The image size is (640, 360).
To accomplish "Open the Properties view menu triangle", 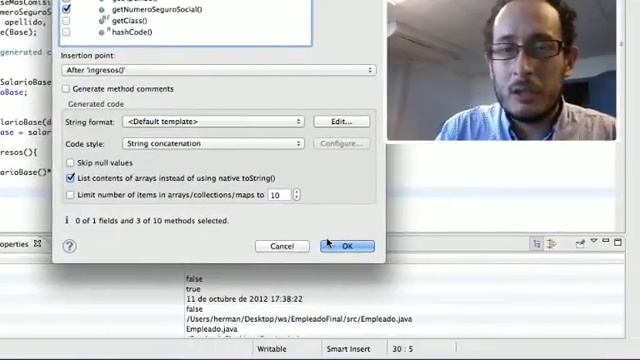I will (x=594, y=242).
